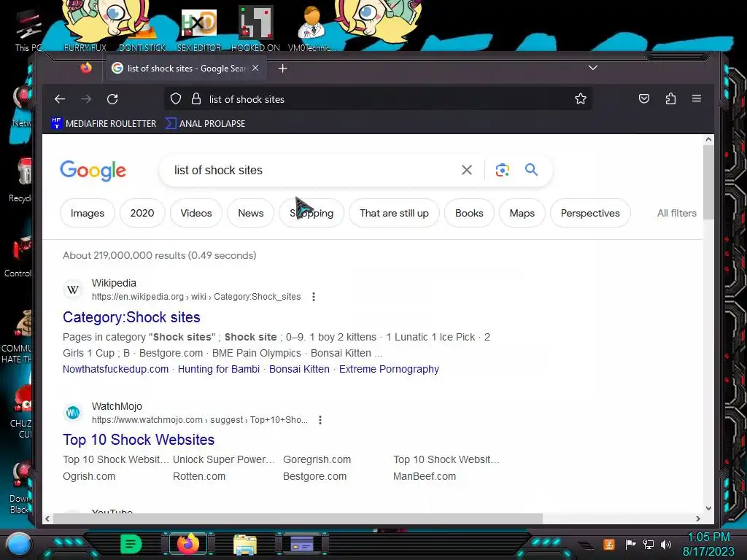Viewport: 747px width, 560px height.
Task: Open the purple window app on taskbar
Action: coord(301,544)
